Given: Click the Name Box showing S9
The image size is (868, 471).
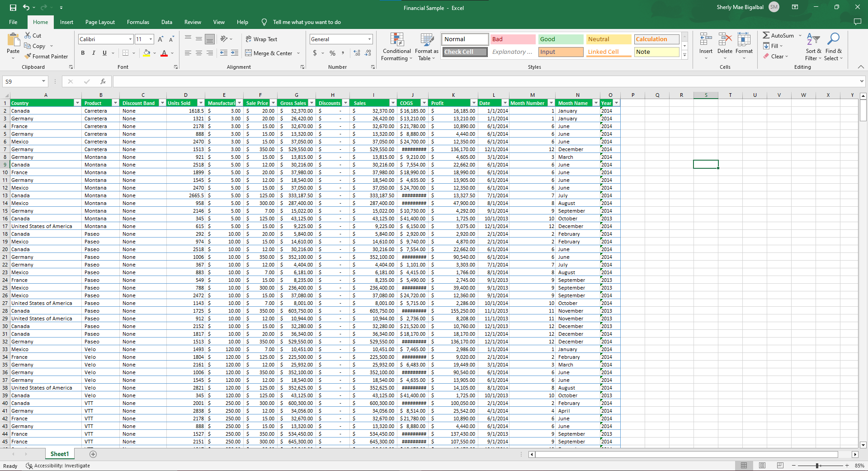Looking at the screenshot, I should point(22,81).
